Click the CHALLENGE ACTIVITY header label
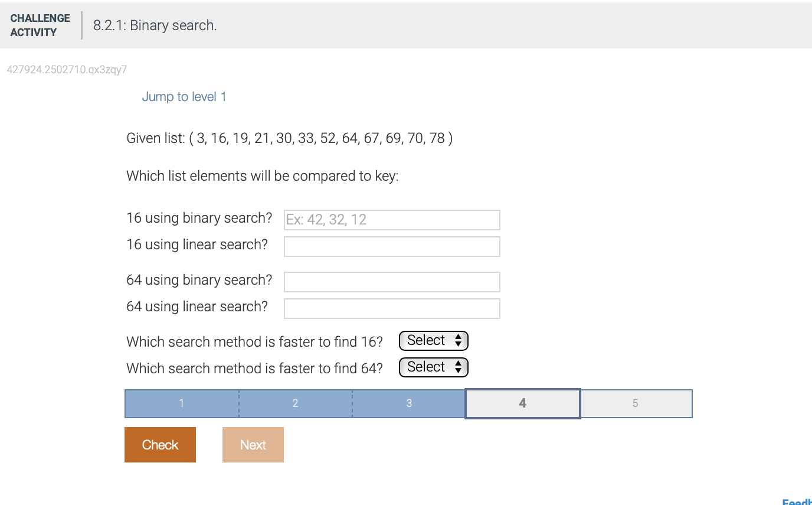The width and height of the screenshot is (812, 505). tap(40, 25)
